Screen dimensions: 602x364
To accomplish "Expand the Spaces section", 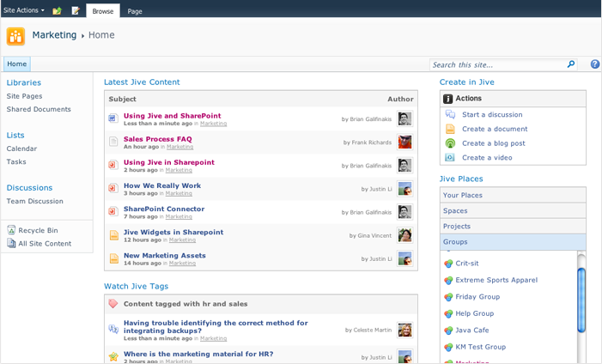I will (513, 211).
